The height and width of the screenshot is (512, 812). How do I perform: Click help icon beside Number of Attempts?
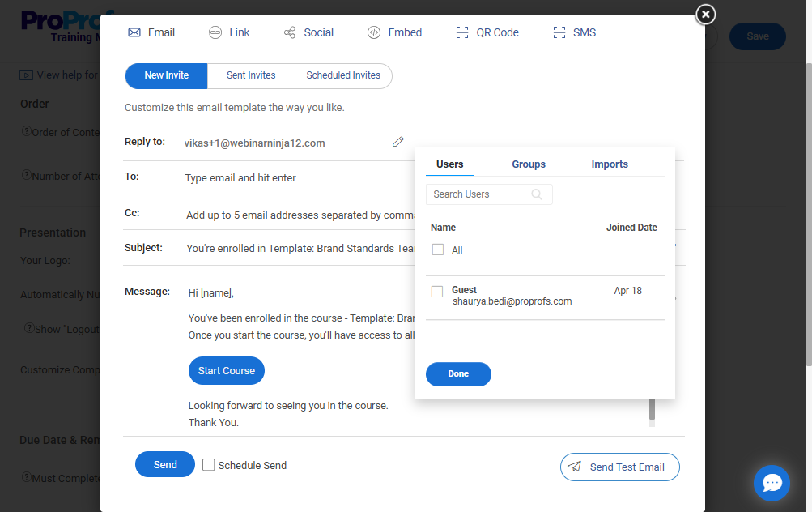click(x=27, y=175)
